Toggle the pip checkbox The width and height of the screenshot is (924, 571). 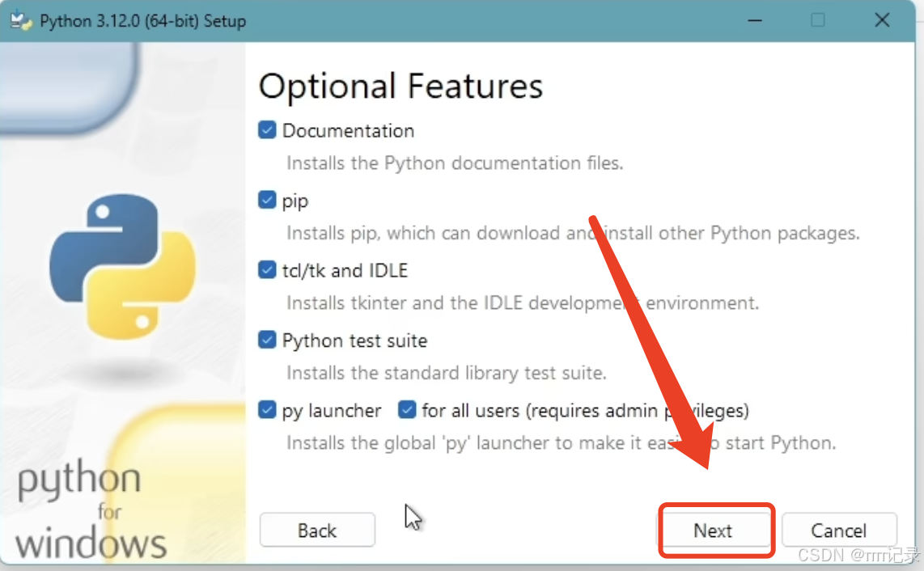[267, 200]
